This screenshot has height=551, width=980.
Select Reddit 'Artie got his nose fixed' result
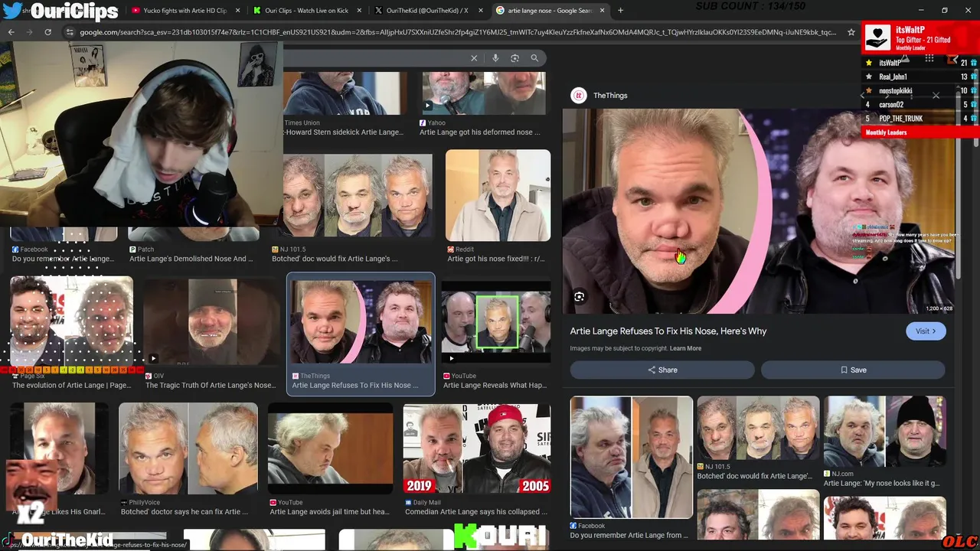(498, 207)
